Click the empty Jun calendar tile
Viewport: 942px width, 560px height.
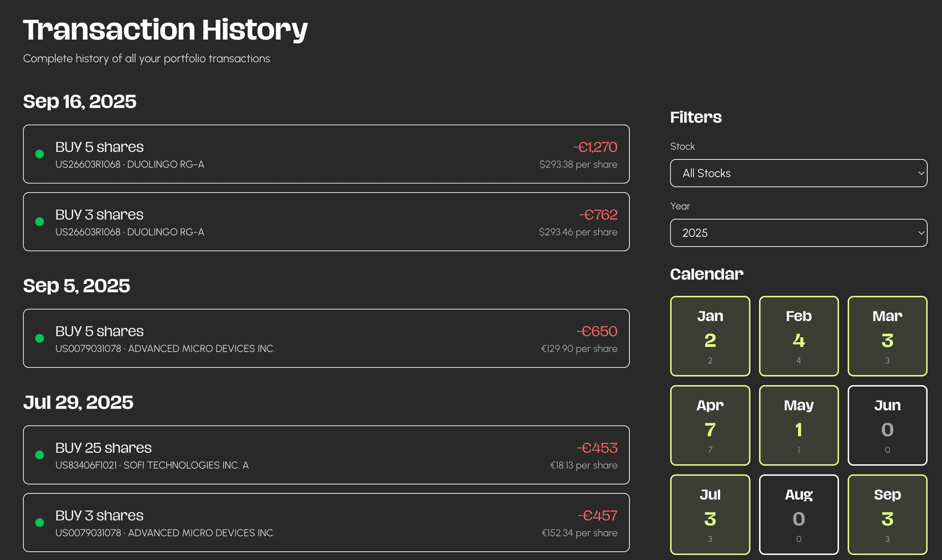coord(887,426)
